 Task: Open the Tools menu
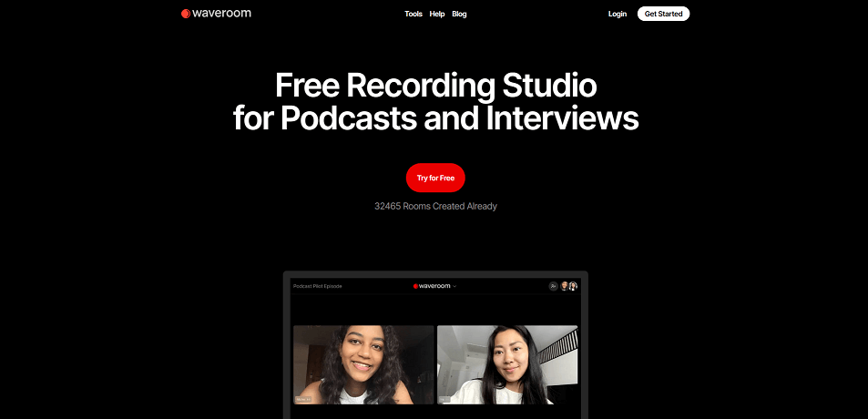(x=414, y=14)
